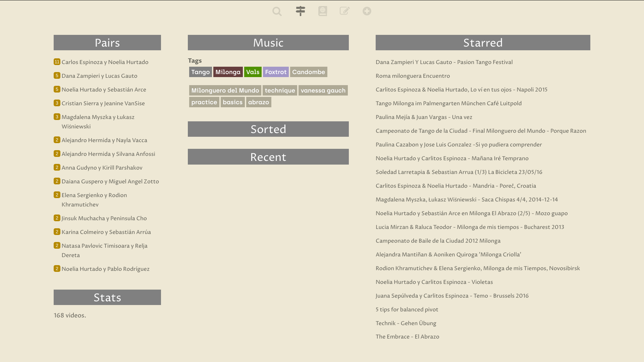Filter by the Milonga tag
644x362 pixels.
coord(228,72)
